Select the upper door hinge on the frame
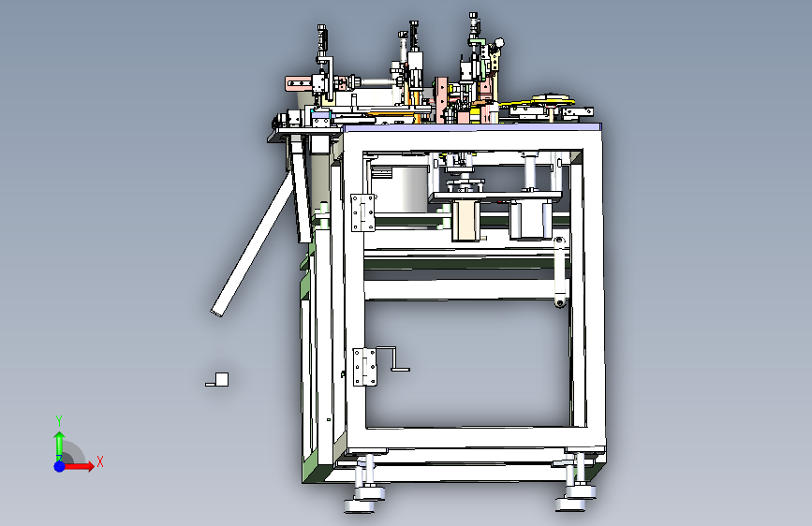Viewport: 812px width, 526px height. coord(363,212)
